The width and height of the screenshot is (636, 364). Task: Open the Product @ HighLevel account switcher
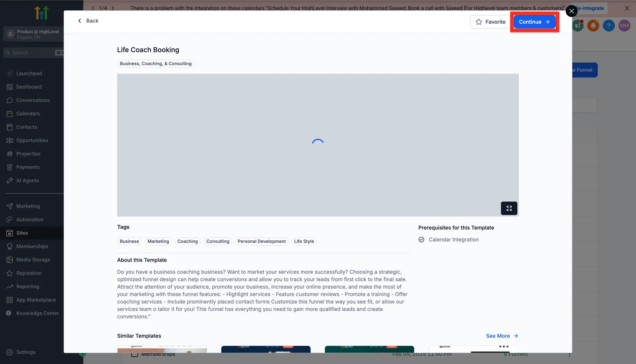coord(33,34)
